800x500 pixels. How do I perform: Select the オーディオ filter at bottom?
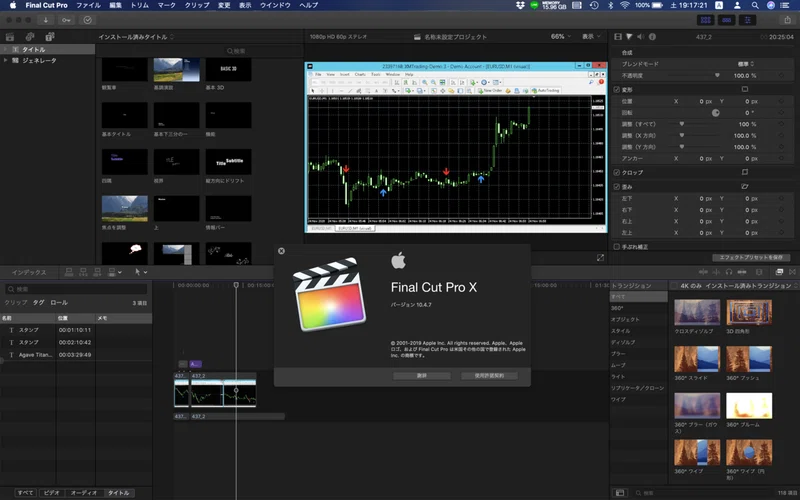84,493
